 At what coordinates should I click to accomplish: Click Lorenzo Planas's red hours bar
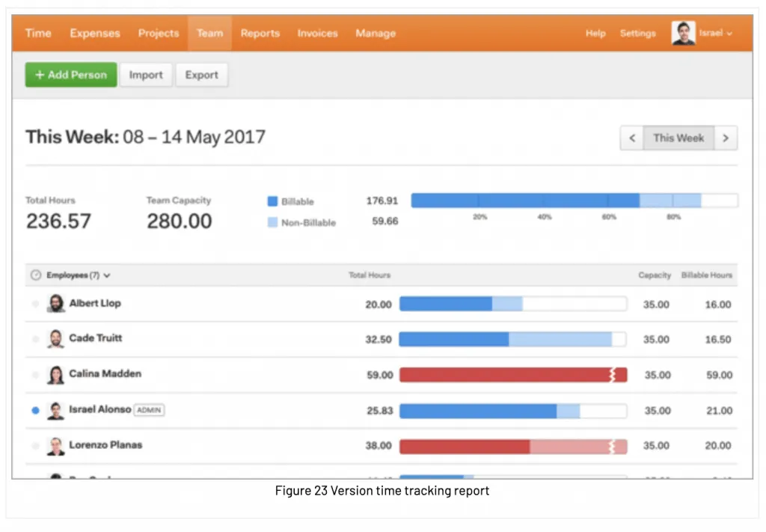[513, 447]
